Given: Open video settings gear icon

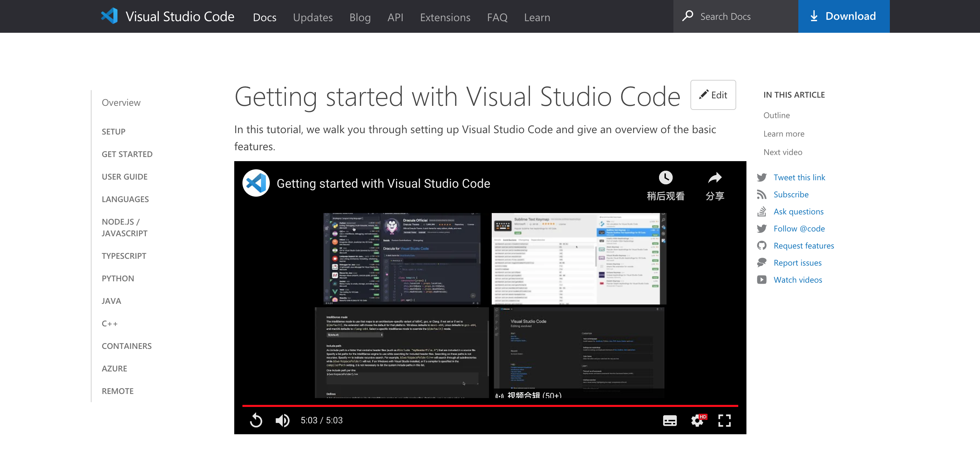Looking at the screenshot, I should 697,420.
